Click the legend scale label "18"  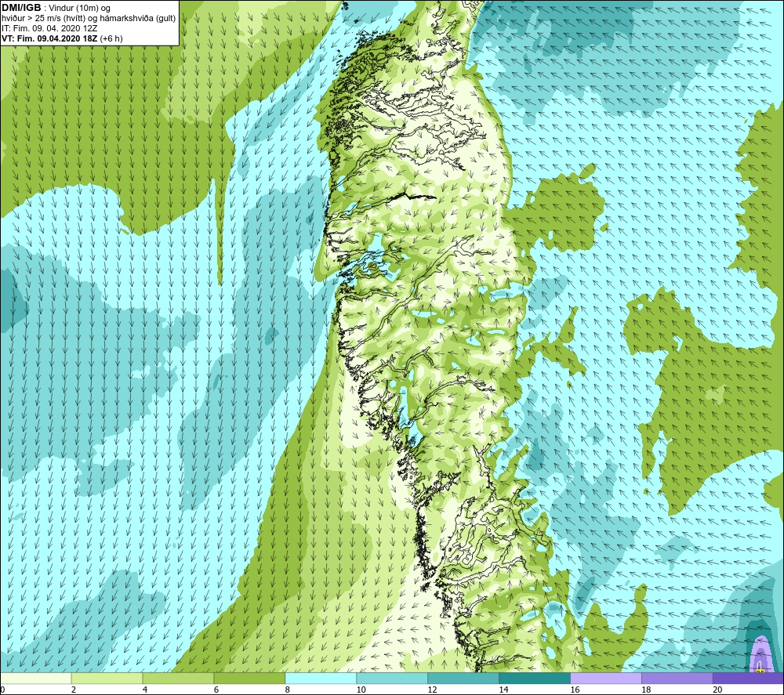(646, 690)
